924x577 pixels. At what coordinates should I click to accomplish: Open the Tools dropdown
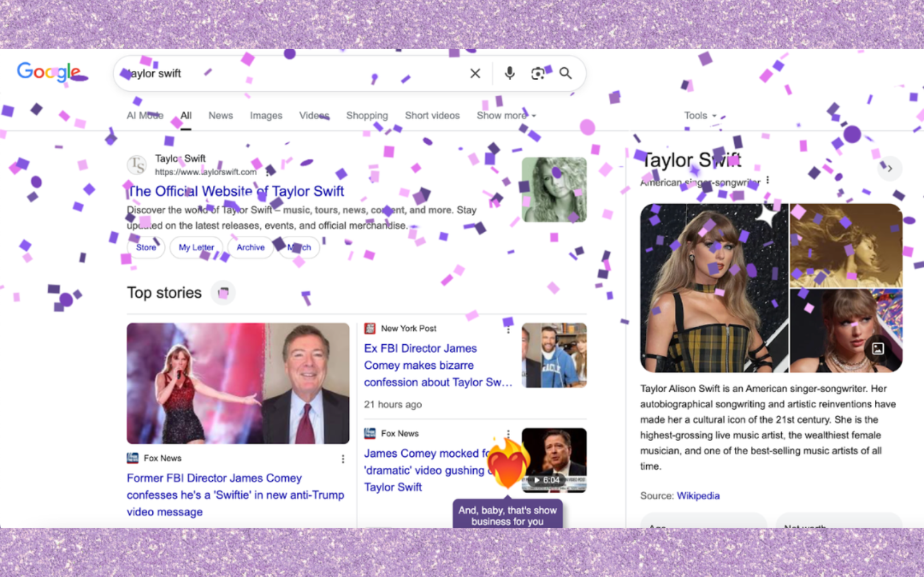tap(699, 115)
